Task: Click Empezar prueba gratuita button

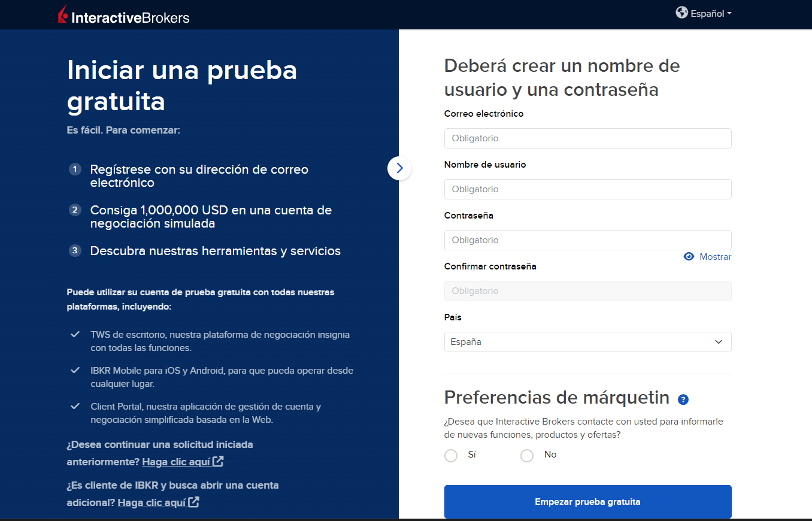Action: click(587, 502)
